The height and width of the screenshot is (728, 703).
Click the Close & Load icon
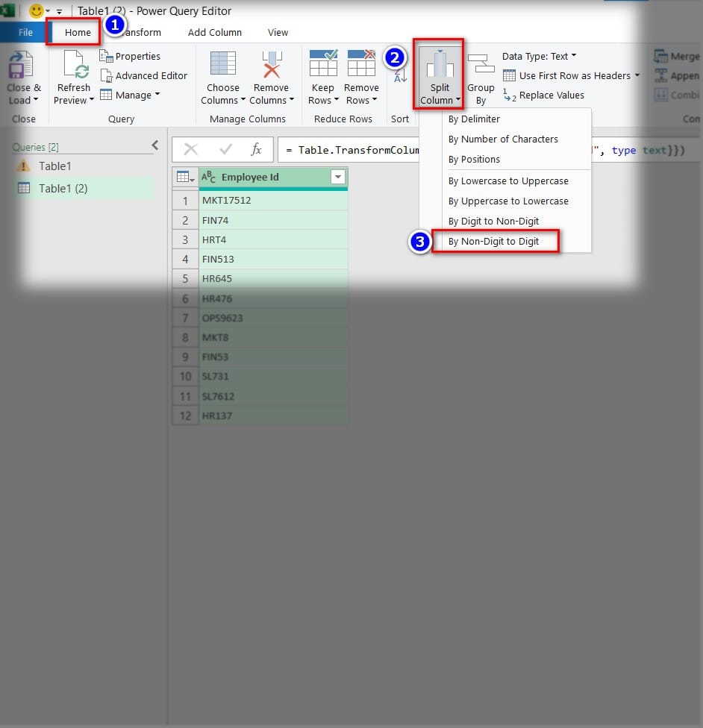point(21,67)
